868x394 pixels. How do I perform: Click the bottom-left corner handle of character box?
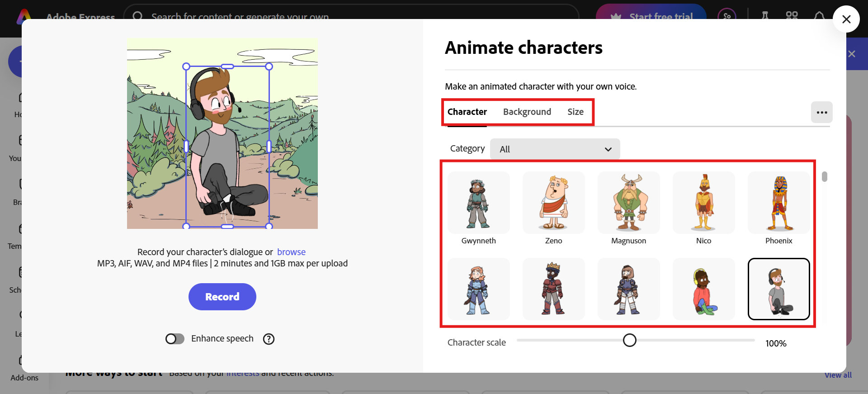(186, 226)
